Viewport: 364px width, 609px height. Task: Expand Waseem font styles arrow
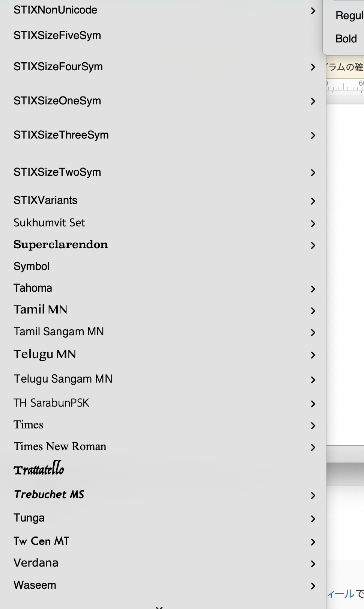313,586
